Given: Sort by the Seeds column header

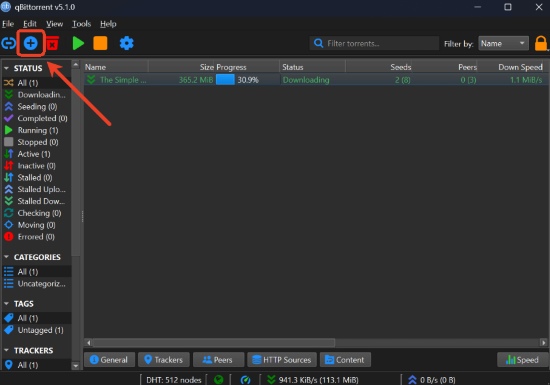Looking at the screenshot, I should [379, 67].
